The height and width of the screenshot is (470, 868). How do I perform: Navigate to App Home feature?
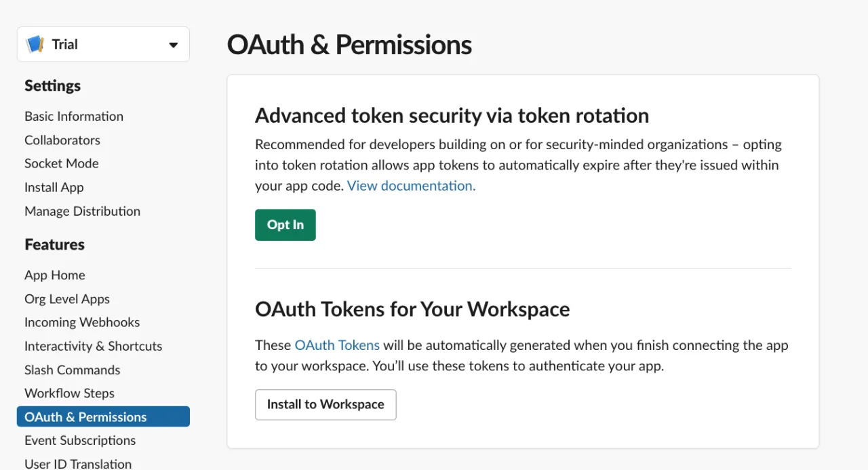point(55,275)
